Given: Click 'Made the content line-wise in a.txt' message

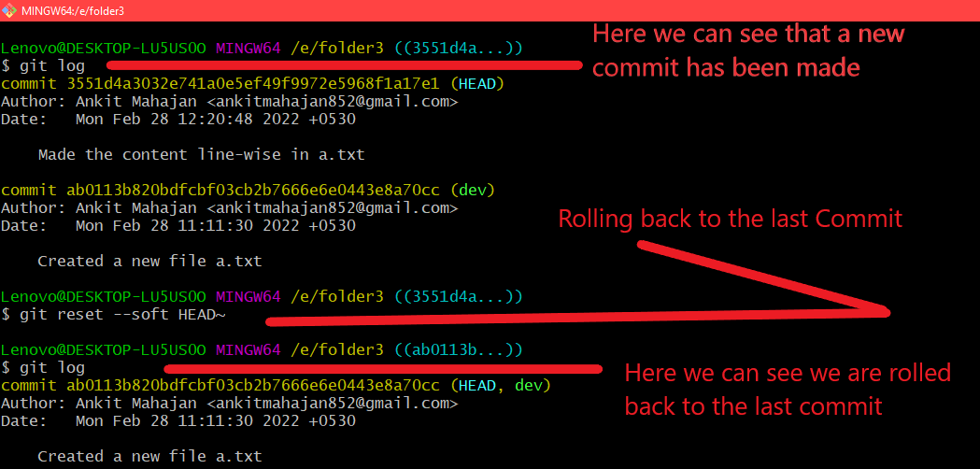Looking at the screenshot, I should pos(201,154).
